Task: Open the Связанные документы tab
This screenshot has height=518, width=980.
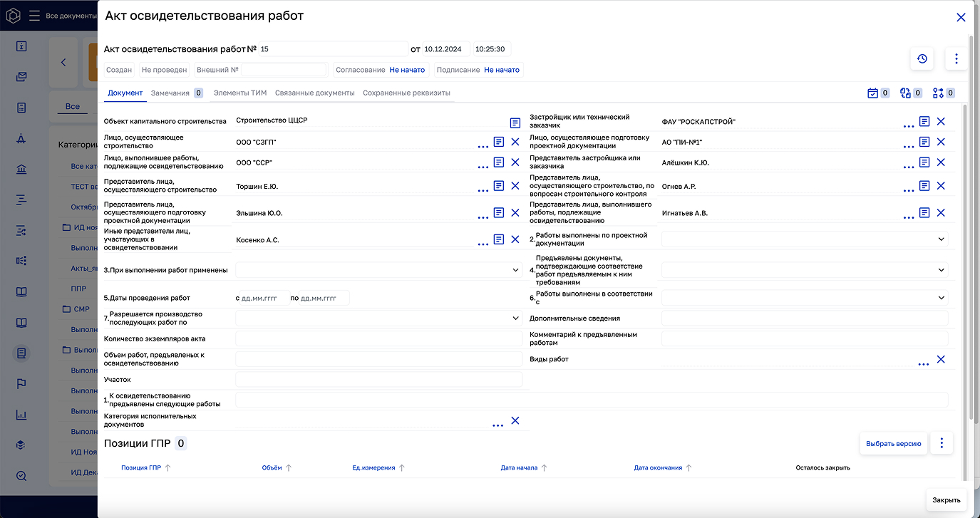Action: [x=314, y=93]
